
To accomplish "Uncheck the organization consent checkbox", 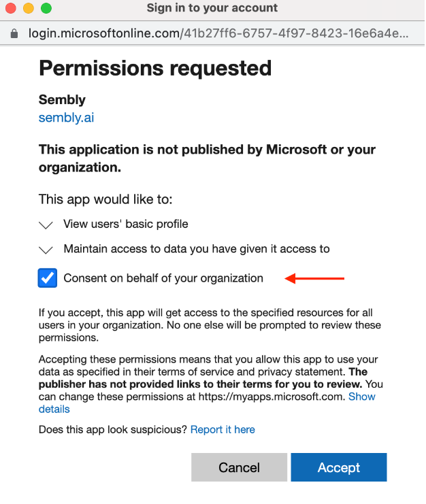I will click(48, 278).
